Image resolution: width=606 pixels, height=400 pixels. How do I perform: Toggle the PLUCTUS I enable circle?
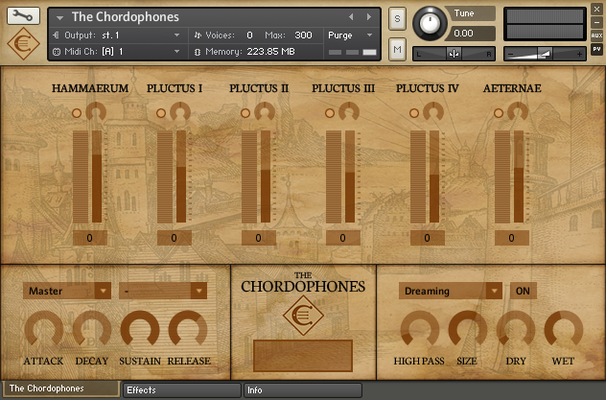pos(161,113)
